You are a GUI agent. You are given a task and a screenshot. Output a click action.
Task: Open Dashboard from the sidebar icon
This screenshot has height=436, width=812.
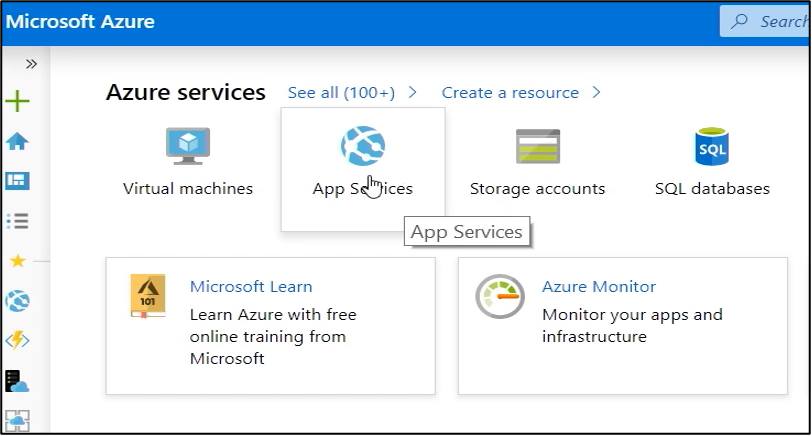pos(17,181)
